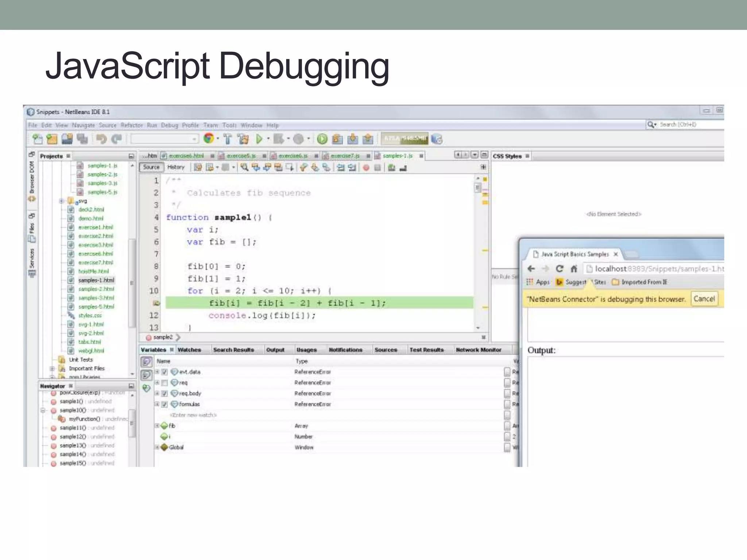Click the New Project toolbar icon

52,139
